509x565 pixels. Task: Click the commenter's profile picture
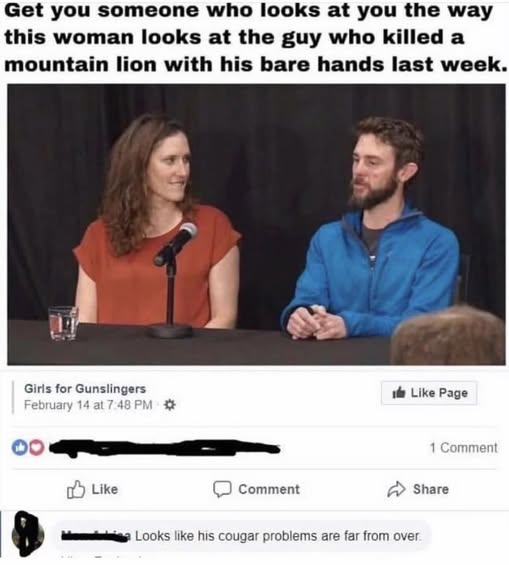[x=28, y=534]
